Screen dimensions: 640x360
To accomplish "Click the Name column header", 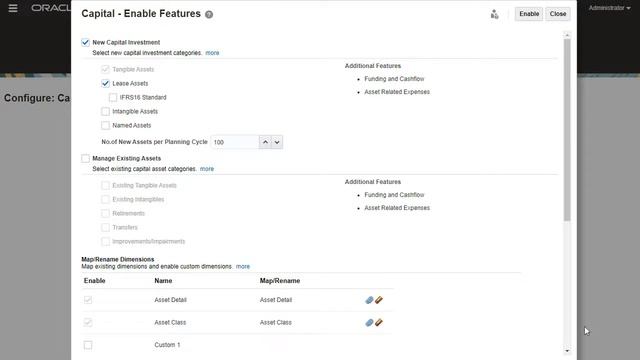I will pyautogui.click(x=163, y=281).
